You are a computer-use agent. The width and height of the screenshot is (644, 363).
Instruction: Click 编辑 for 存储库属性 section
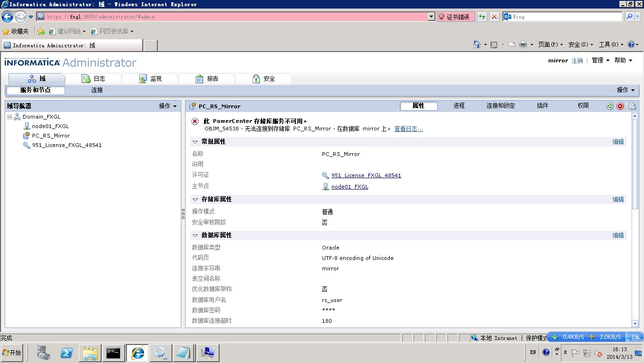[x=618, y=199]
